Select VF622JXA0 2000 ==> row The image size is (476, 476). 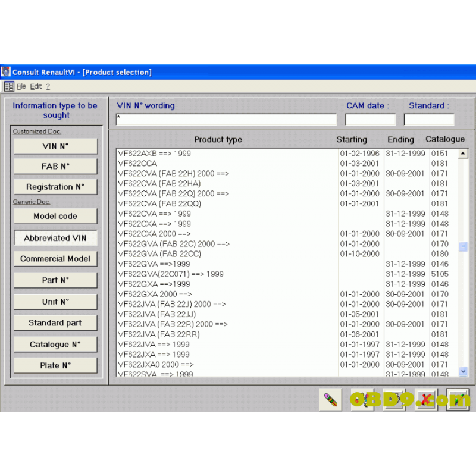[287, 364]
